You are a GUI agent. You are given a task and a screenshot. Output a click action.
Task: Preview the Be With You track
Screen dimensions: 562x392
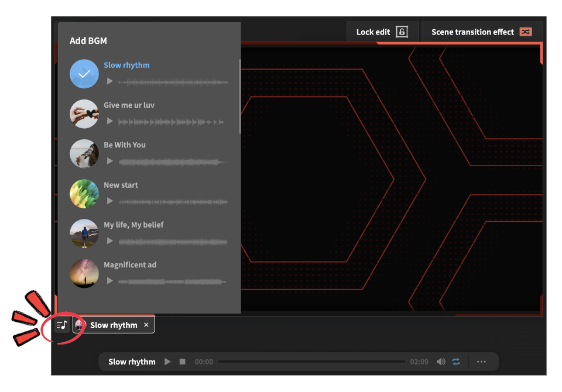point(110,161)
